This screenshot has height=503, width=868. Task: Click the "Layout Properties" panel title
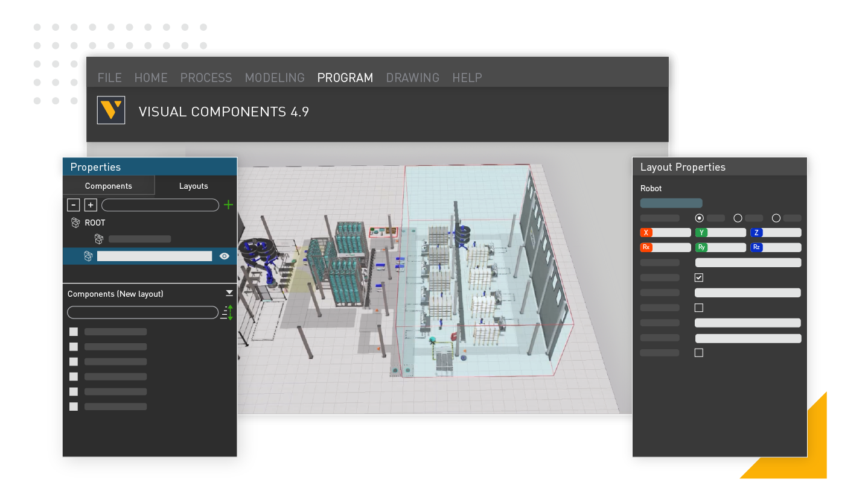pos(683,167)
